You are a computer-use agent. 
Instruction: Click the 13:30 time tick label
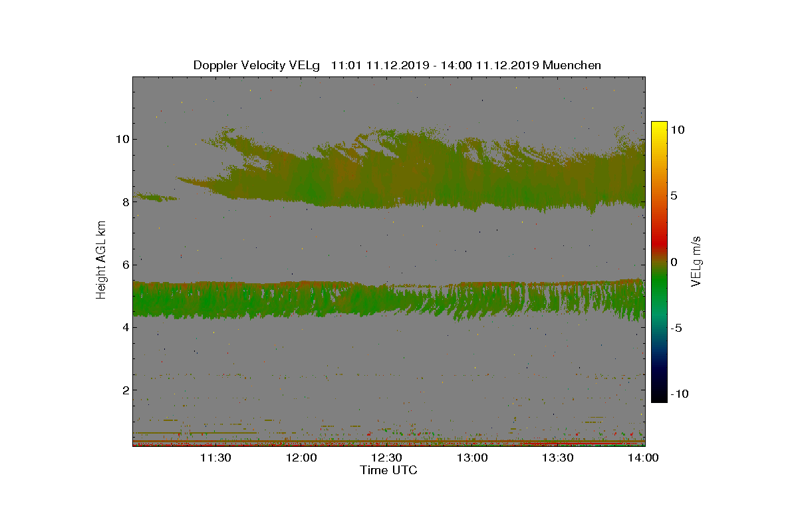click(558, 458)
